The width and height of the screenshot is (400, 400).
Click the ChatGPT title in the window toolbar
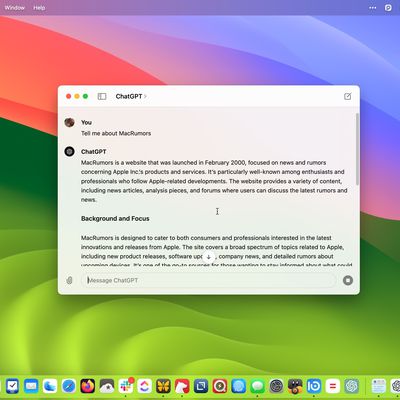(x=129, y=96)
